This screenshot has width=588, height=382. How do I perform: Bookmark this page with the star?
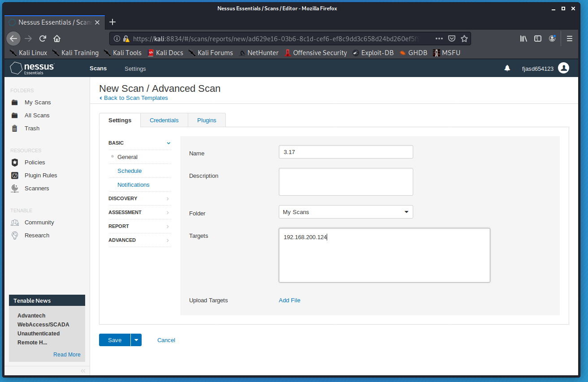click(464, 39)
